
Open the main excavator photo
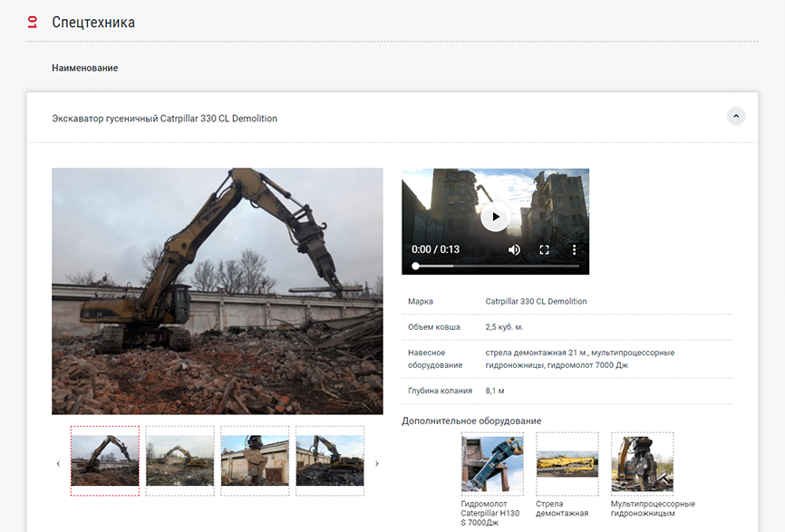click(218, 291)
